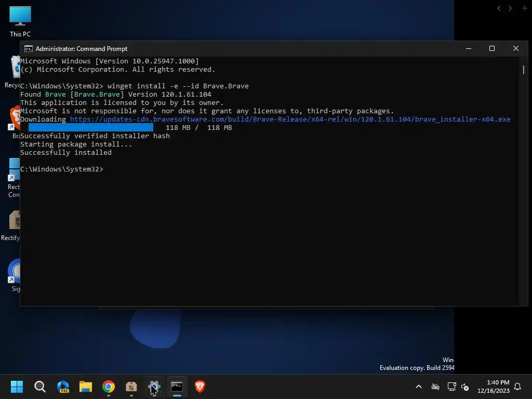Click the plus icon at top right
Screen dimensions: 532x399
[x=524, y=8]
